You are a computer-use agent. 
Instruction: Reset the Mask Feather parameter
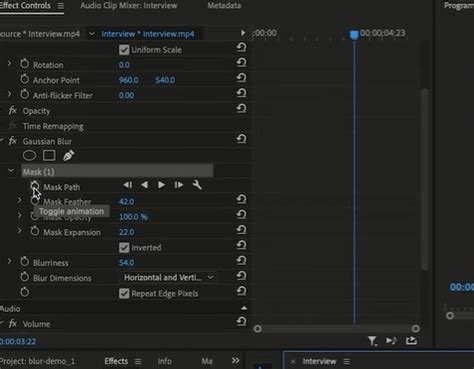pyautogui.click(x=241, y=199)
